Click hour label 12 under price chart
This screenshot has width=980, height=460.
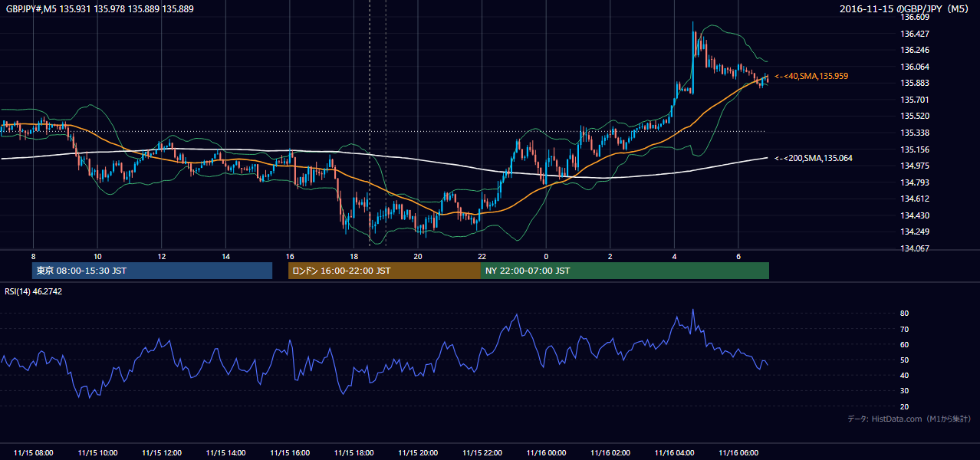(x=162, y=257)
